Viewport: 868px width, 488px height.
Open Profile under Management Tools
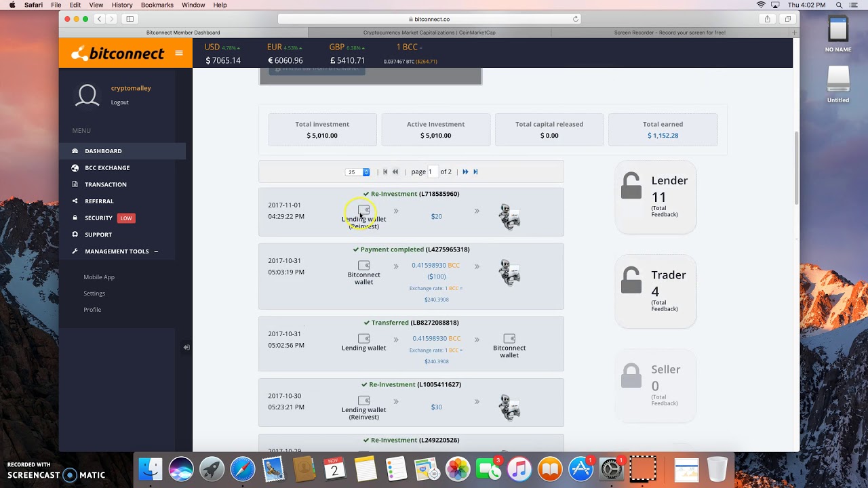(x=92, y=310)
